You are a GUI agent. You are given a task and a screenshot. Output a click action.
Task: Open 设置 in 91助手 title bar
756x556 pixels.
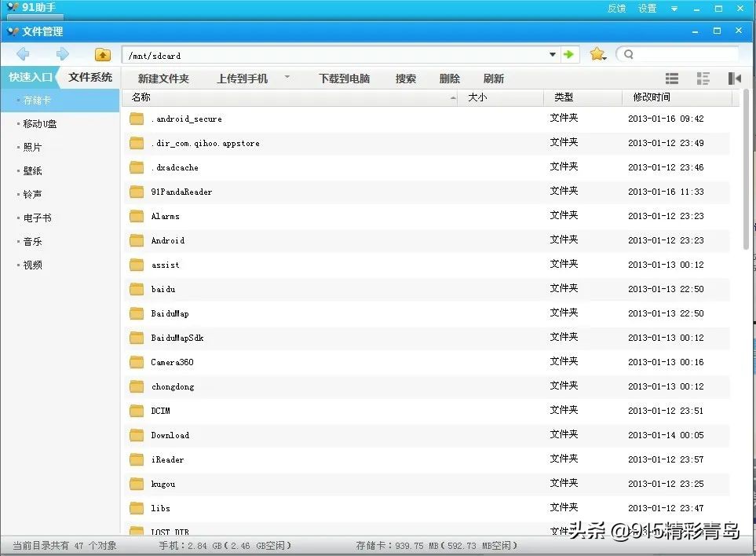tap(647, 8)
